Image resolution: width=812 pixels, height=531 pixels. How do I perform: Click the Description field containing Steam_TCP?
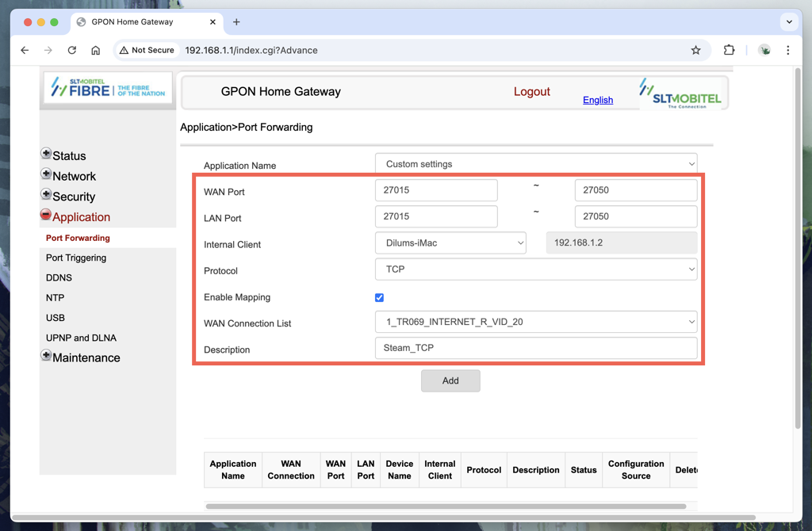tap(535, 348)
